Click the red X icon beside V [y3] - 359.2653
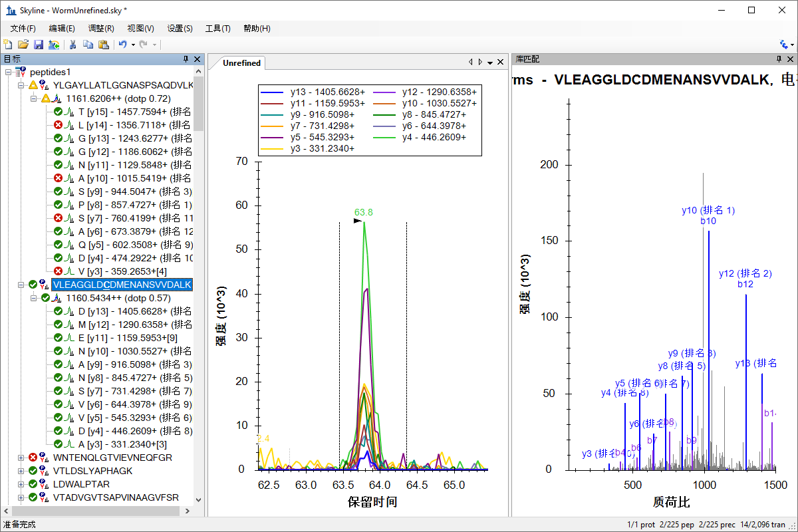798x532 pixels. (x=58, y=271)
